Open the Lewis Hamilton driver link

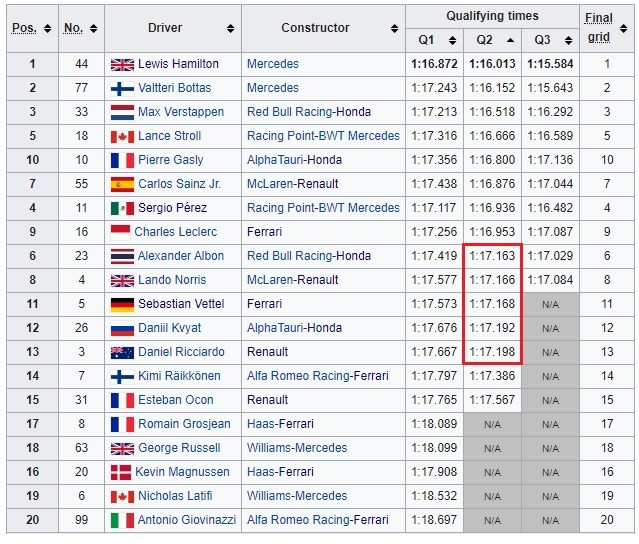coord(178,64)
